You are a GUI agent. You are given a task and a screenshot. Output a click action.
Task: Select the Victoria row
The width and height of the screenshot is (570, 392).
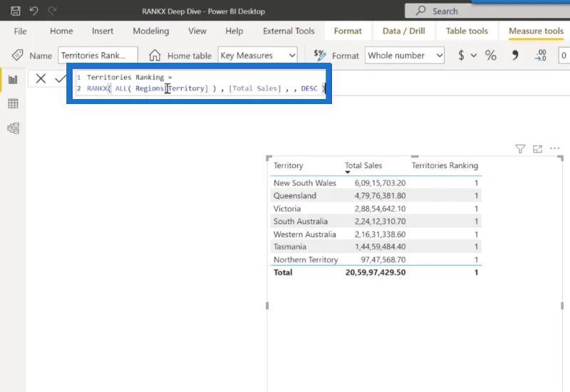click(376, 209)
